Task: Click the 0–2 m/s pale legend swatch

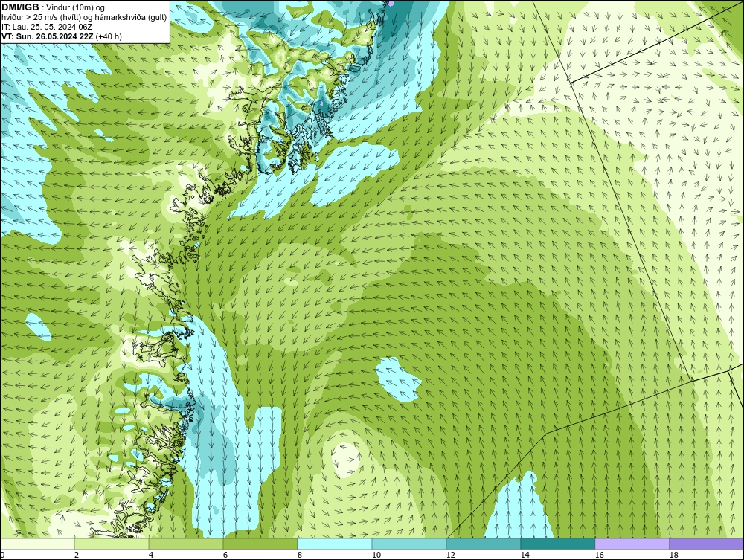Action: tap(37, 544)
